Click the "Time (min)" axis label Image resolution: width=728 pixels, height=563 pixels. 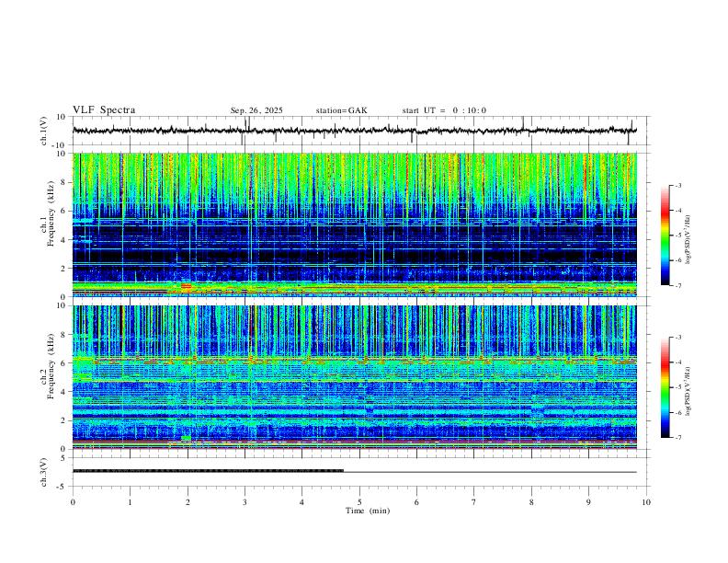coord(368,511)
